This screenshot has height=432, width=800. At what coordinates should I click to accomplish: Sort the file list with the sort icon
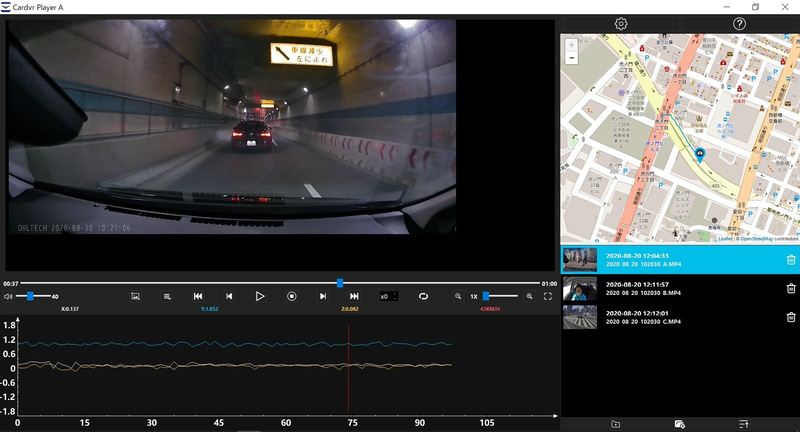[743, 424]
